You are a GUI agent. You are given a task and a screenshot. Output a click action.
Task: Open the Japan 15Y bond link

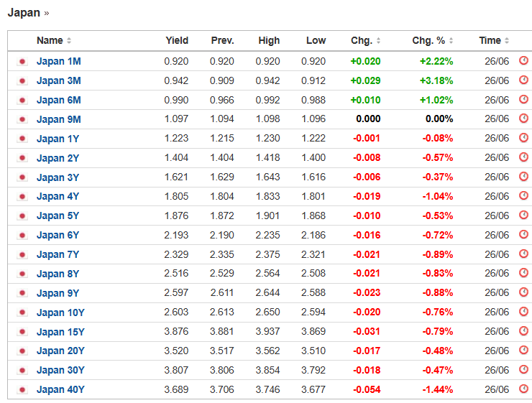[x=60, y=331]
